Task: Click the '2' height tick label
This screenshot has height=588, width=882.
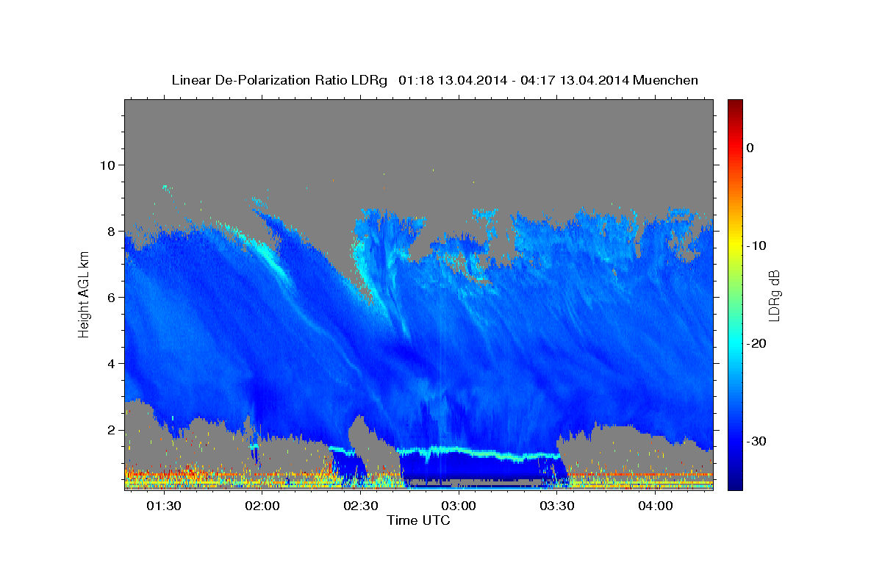Action: coord(111,429)
